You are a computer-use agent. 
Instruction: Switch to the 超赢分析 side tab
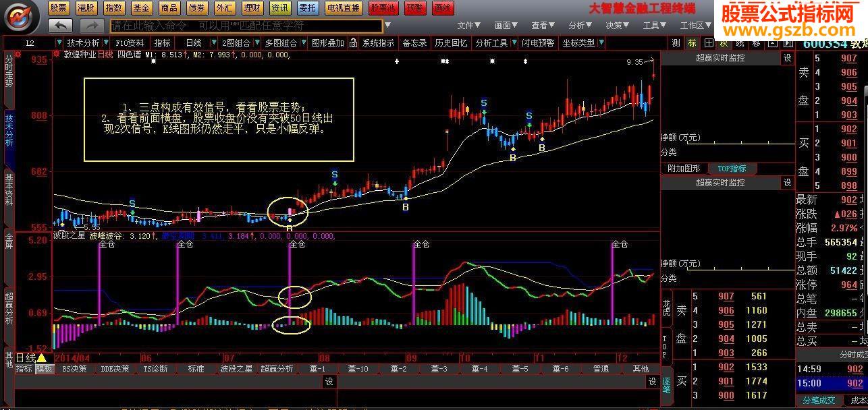[9, 309]
